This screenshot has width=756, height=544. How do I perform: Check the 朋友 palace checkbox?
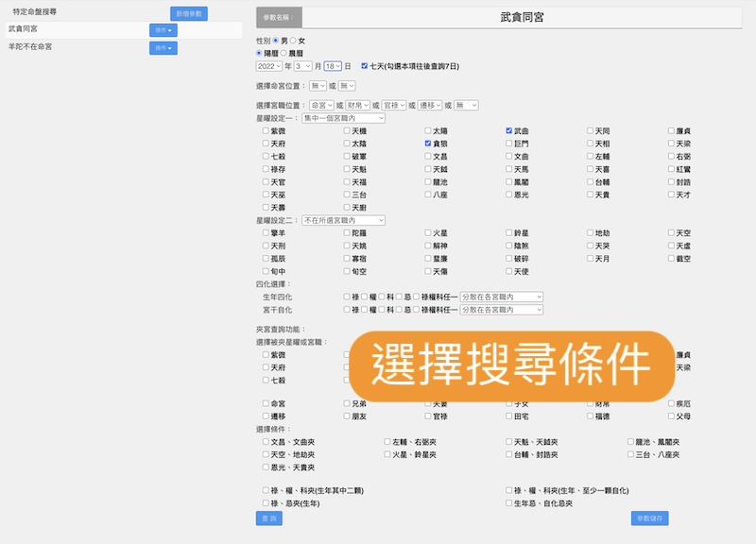[347, 416]
